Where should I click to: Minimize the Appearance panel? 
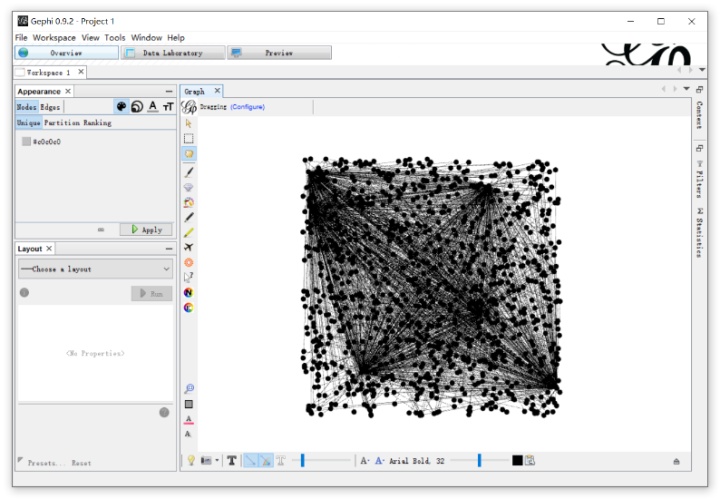coord(169,91)
